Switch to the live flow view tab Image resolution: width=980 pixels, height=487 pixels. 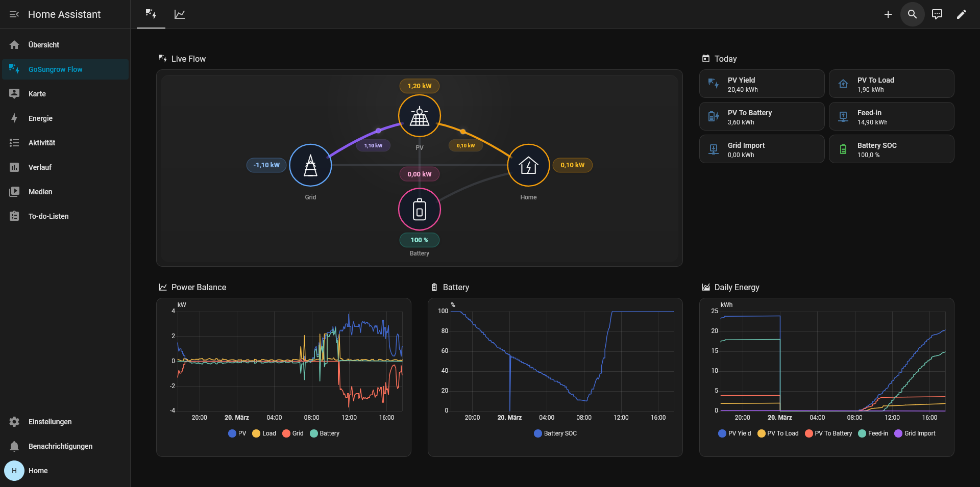[x=151, y=14]
